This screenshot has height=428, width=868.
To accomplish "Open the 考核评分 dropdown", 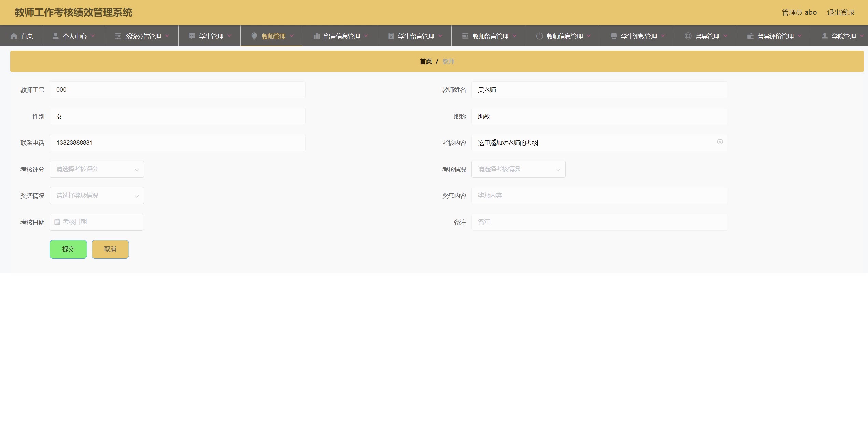I will click(x=97, y=169).
